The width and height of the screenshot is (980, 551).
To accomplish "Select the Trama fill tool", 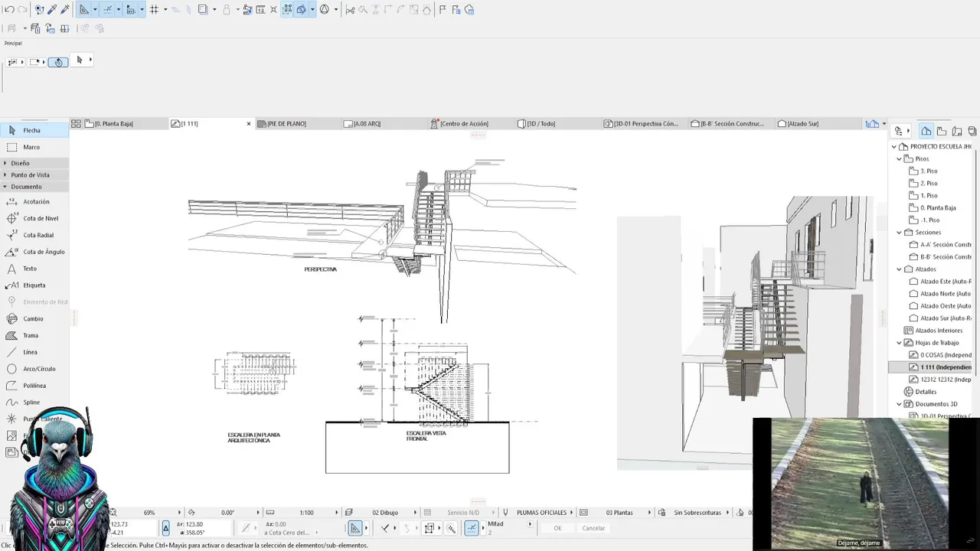I will tap(34, 335).
